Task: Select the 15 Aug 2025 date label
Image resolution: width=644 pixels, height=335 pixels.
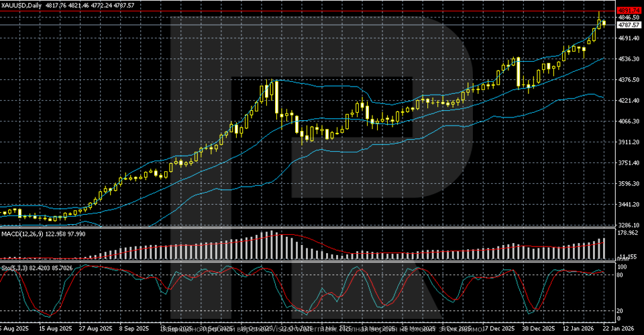Action: click(55, 330)
